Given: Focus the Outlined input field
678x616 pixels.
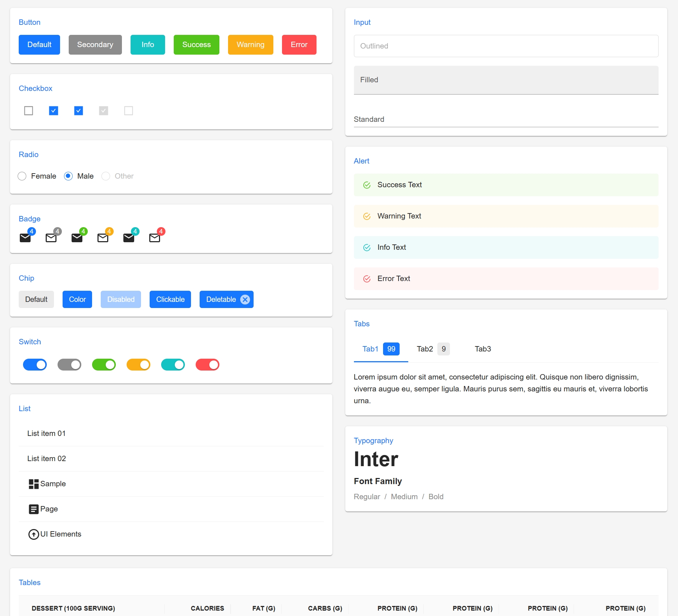Looking at the screenshot, I should [506, 46].
